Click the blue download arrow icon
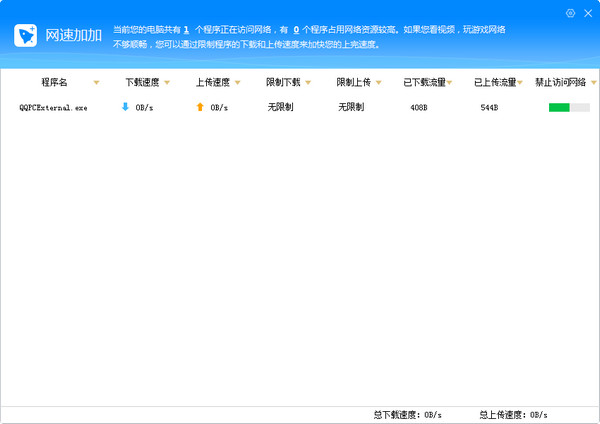The image size is (600, 424). coord(125,106)
